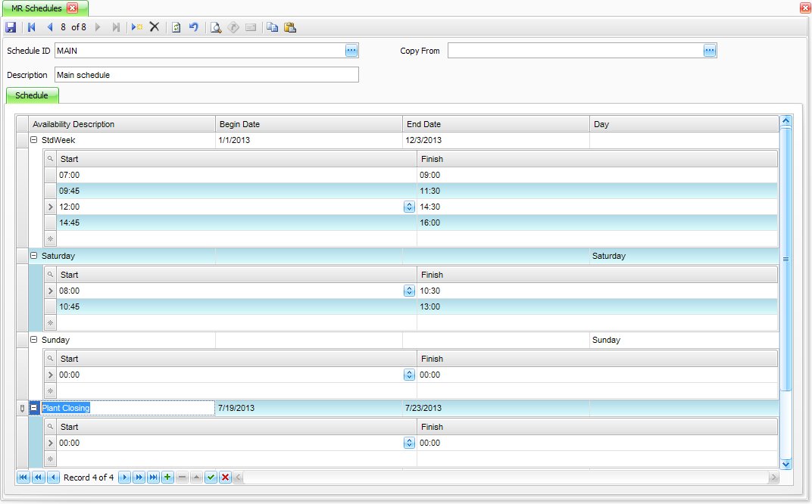The height and width of the screenshot is (504, 812).
Task: Collapse the Sunday availability row
Action: point(33,340)
